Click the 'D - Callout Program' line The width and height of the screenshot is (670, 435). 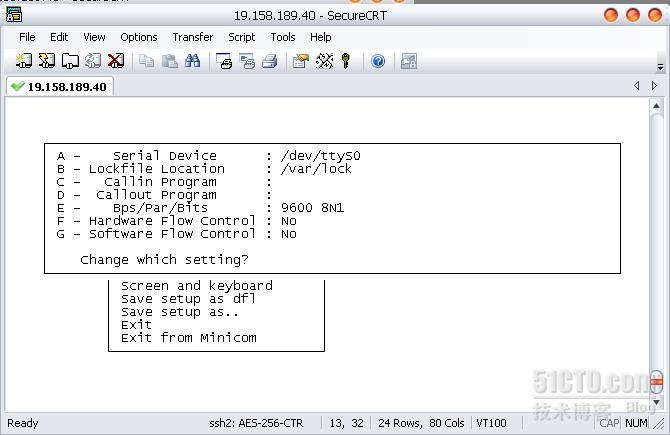(x=165, y=195)
